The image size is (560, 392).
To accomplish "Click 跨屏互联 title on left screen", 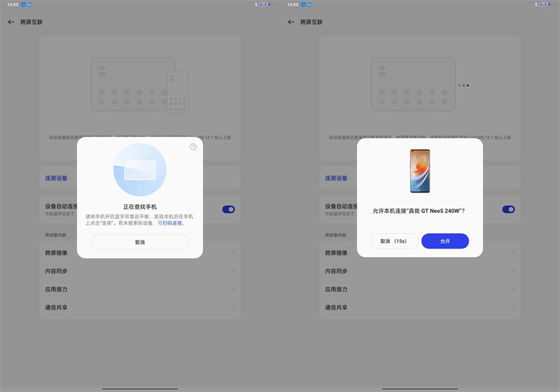I will (x=31, y=22).
